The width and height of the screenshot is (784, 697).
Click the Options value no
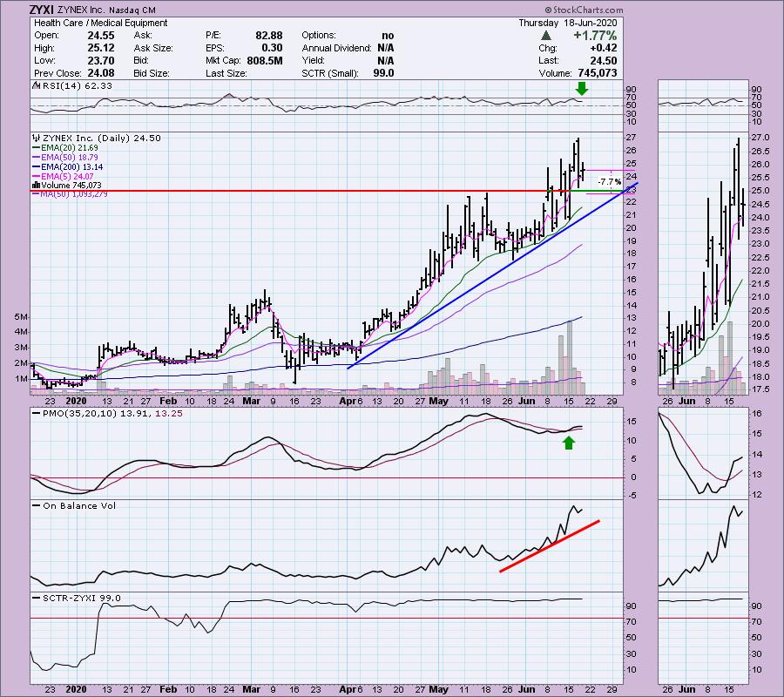coord(388,36)
